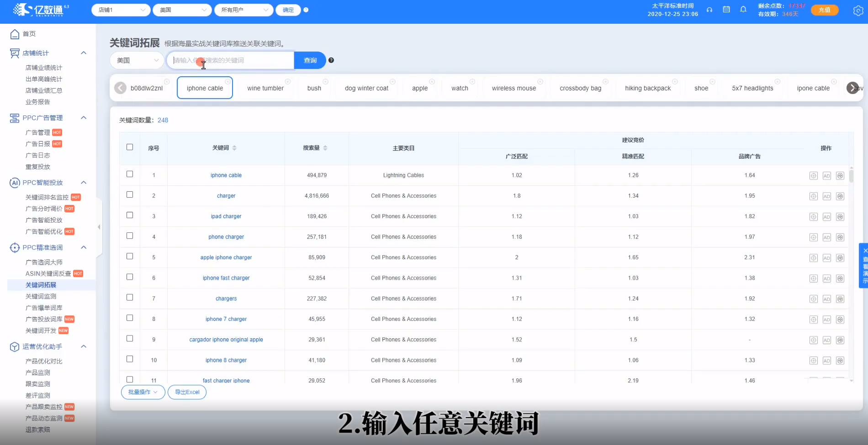Open the notification bell
This screenshot has height=445, width=868.
(743, 10)
